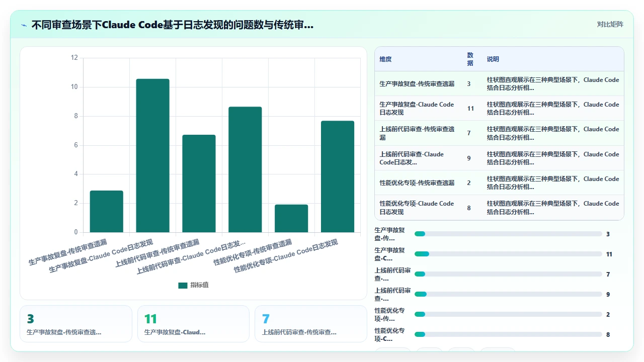Click the progress bar with value 11

(x=508, y=254)
